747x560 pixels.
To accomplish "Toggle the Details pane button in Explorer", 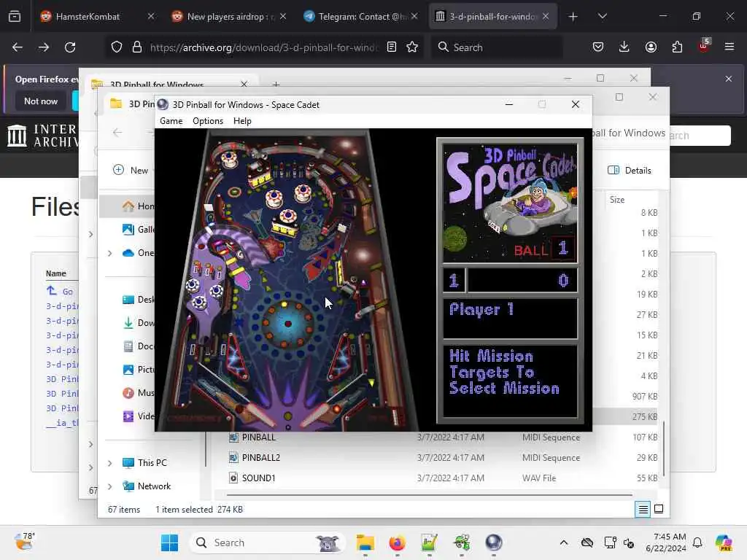I will click(x=630, y=170).
